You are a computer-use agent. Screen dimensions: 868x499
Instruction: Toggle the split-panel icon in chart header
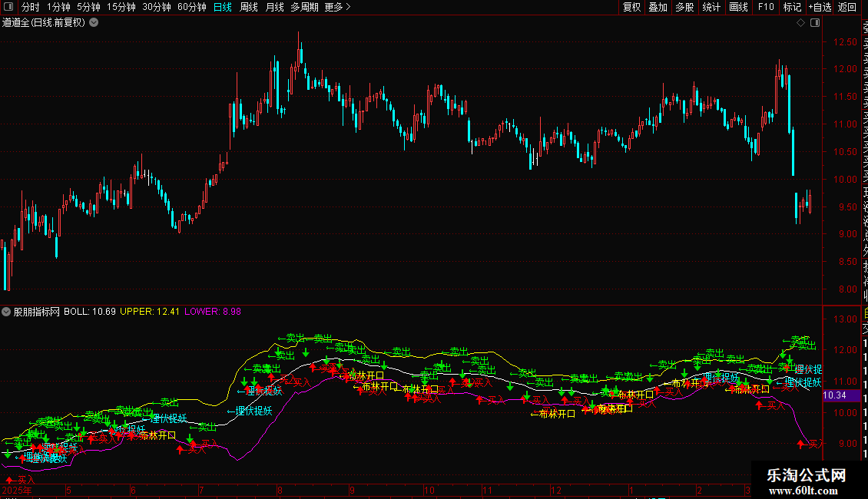(815, 23)
